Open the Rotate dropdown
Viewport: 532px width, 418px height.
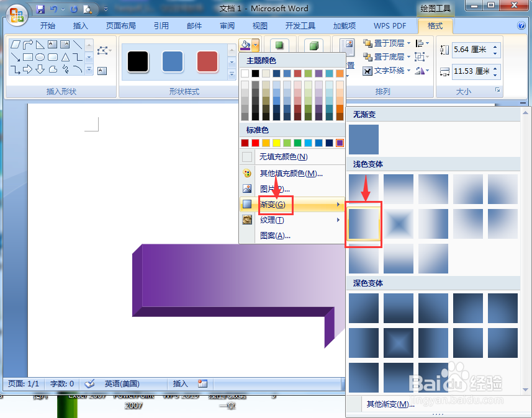coord(422,71)
